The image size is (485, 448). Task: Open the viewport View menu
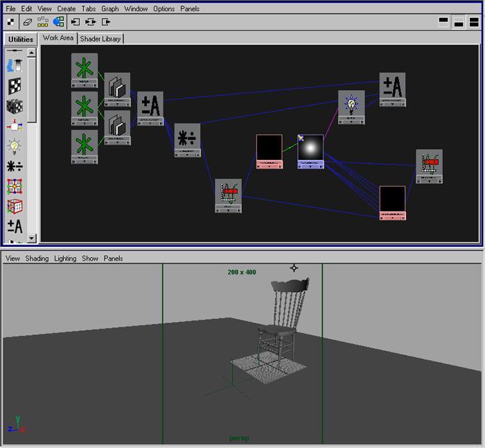pyautogui.click(x=12, y=258)
